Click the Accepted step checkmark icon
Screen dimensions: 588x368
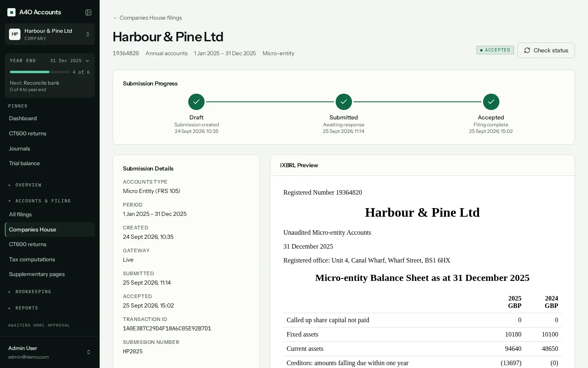point(491,102)
